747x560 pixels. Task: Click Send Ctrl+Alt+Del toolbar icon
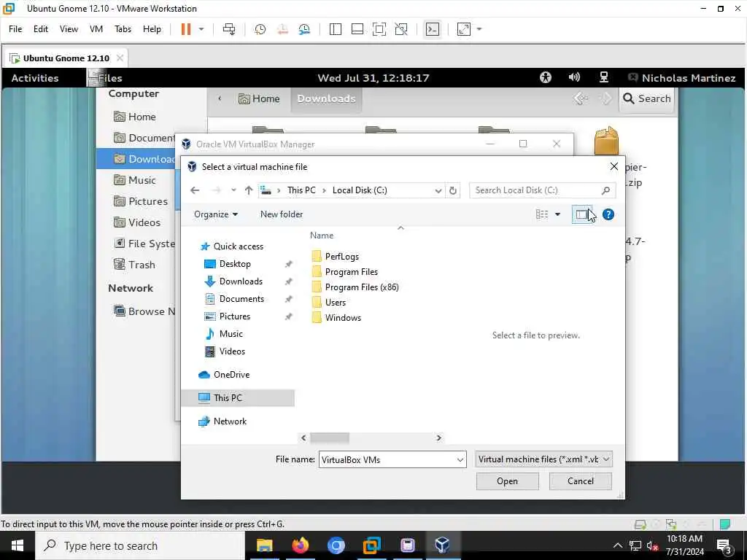pyautogui.click(x=229, y=29)
